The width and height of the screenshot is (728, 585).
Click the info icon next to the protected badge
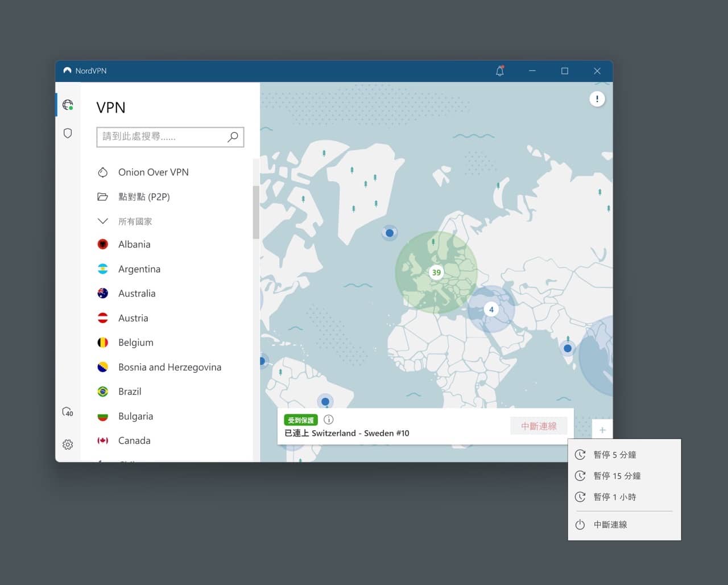328,419
